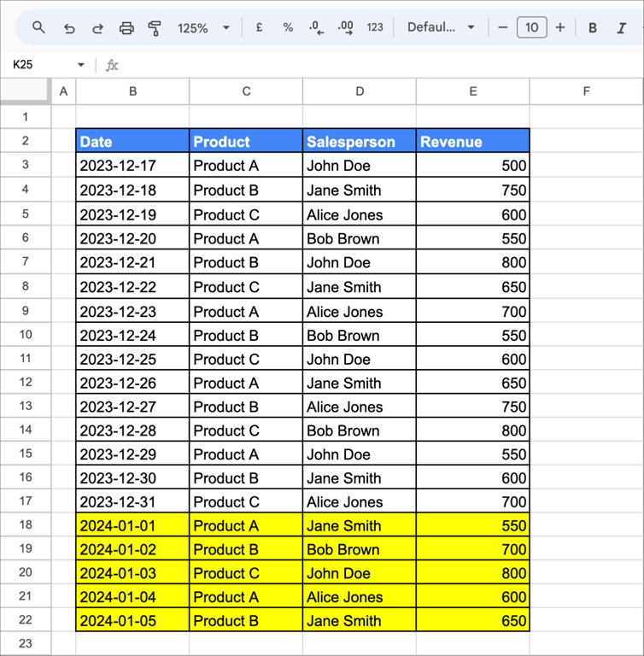Select revenue cell 500 in row 3
The width and height of the screenshot is (644, 656).
(x=473, y=165)
